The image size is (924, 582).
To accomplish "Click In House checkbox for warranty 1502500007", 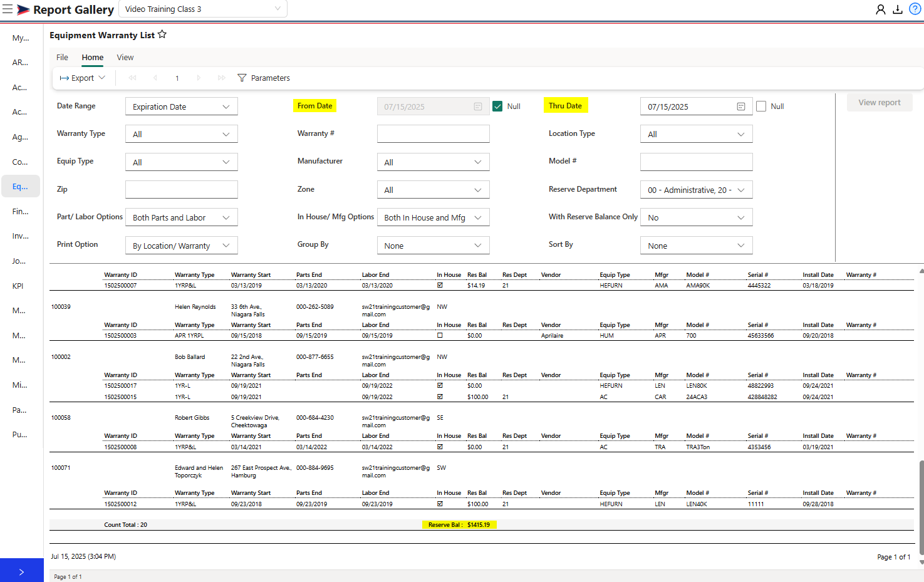I will coord(440,285).
